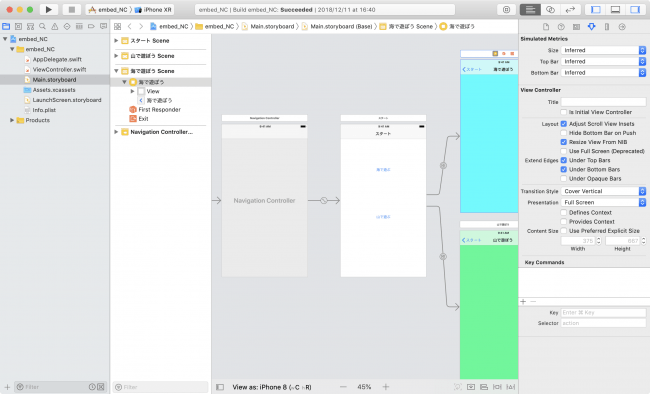
Task: Enable Is Initial View Controller
Action: (x=563, y=112)
